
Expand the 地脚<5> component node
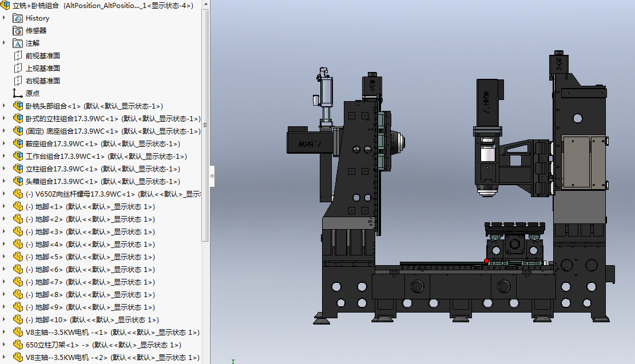click(4, 257)
